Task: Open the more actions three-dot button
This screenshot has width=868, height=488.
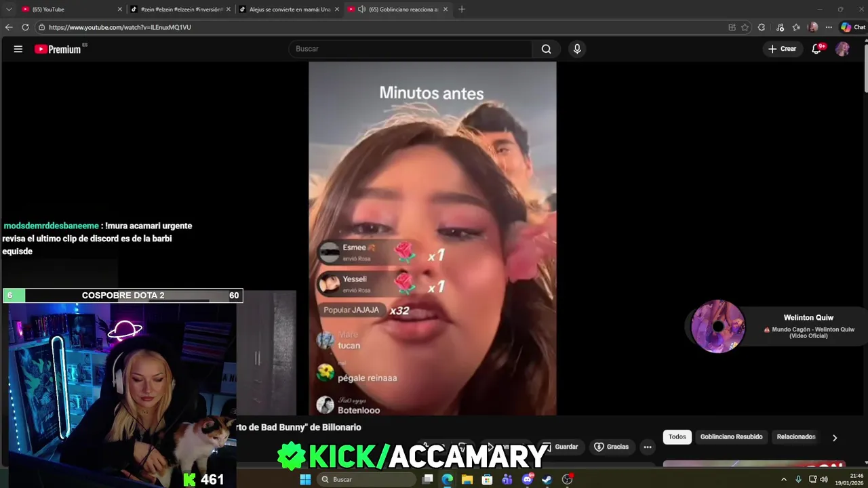Action: pyautogui.click(x=648, y=447)
